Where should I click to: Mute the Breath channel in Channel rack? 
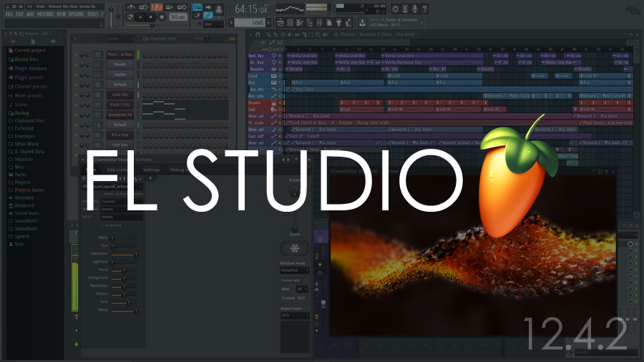tap(76, 64)
